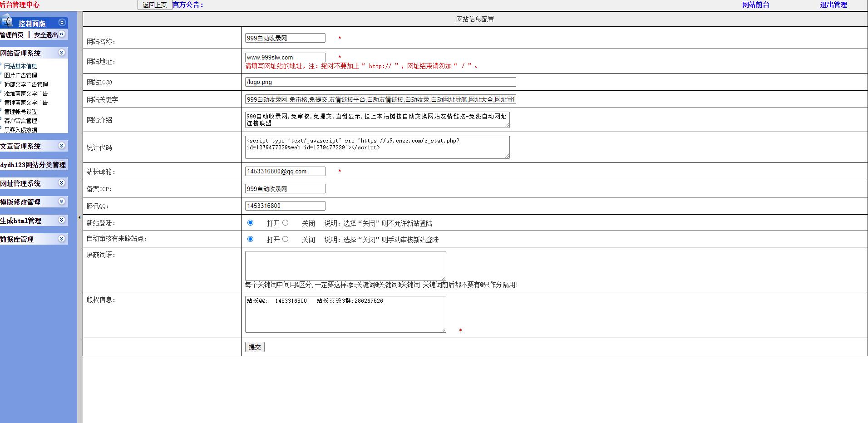Select 关闭 radio for 新站登陆
Image resolution: width=868 pixels, height=423 pixels.
pos(285,223)
